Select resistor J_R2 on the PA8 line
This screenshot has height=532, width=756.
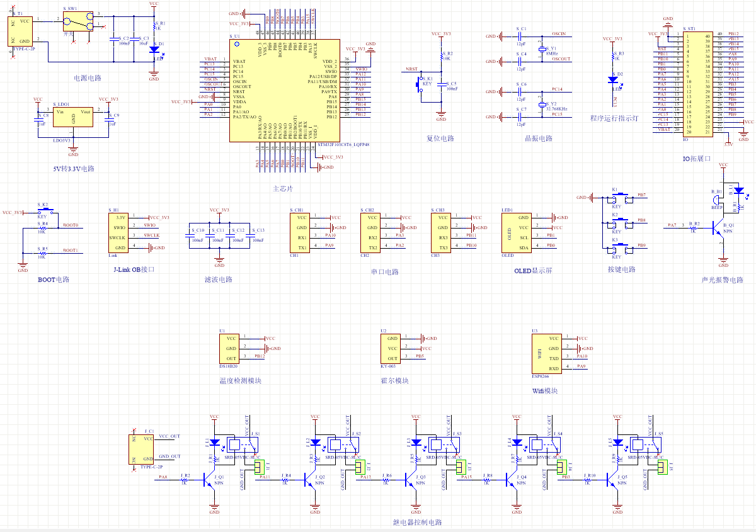coord(185,480)
